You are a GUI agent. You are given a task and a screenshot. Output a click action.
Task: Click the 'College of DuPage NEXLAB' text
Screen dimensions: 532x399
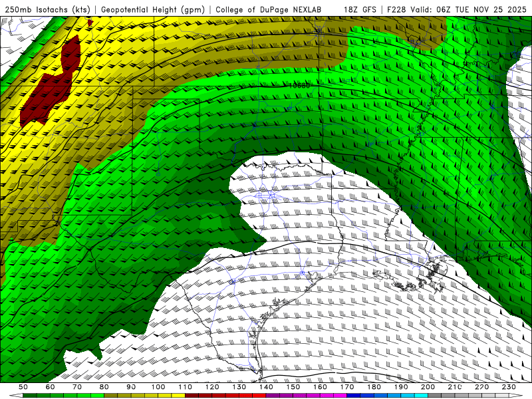pos(269,10)
